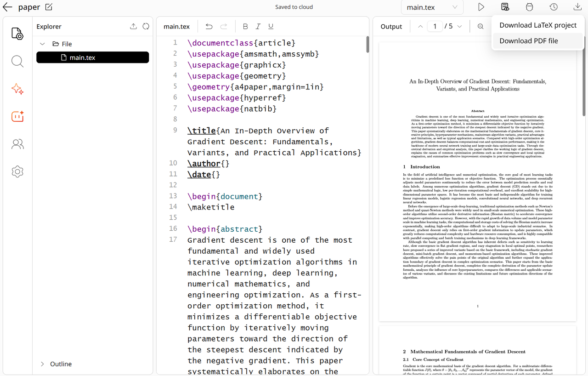Open the bug debug icon in the top bar
Image resolution: width=588 pixels, height=376 pixels.
point(529,7)
